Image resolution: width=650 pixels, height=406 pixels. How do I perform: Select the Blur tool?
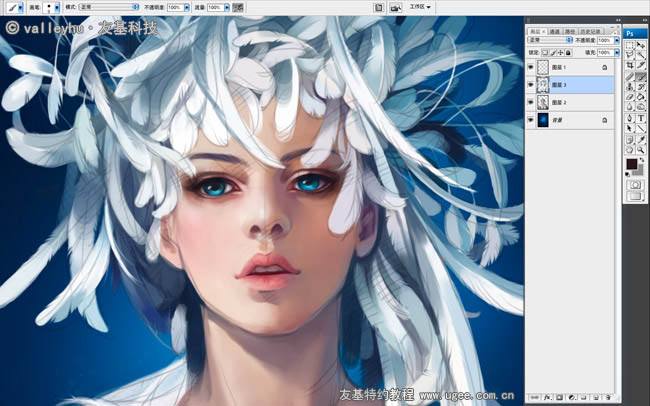(630, 107)
